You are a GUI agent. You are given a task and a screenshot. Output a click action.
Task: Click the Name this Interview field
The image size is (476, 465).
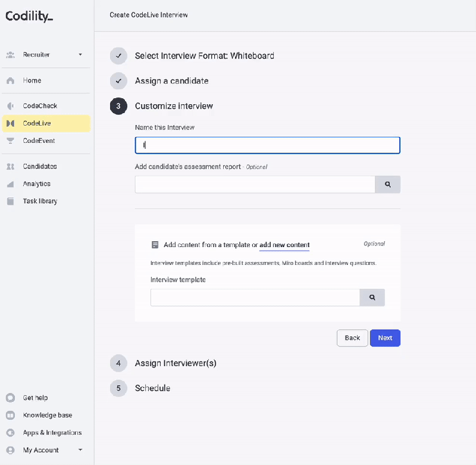(x=267, y=145)
